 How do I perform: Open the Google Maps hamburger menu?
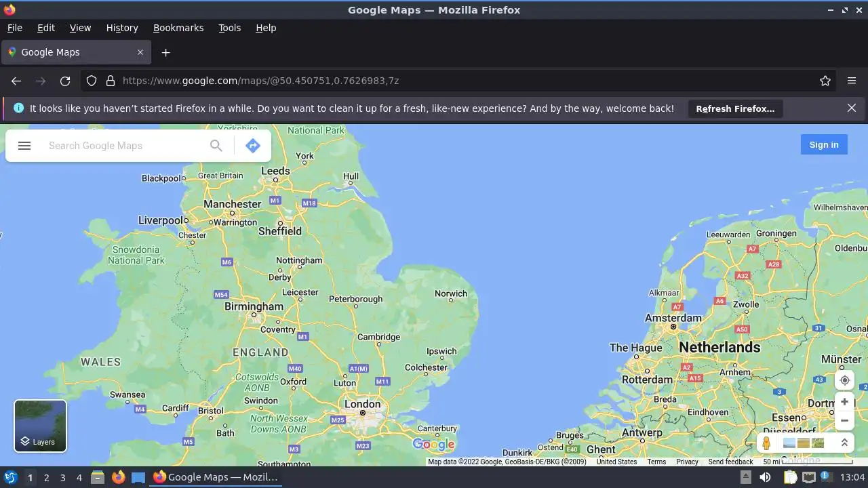[24, 146]
